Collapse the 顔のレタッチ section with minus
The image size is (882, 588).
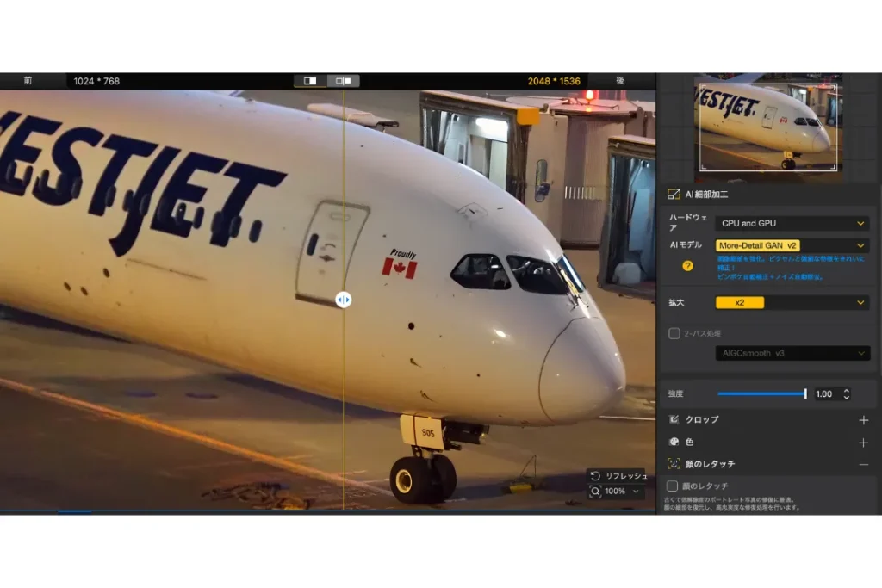863,464
